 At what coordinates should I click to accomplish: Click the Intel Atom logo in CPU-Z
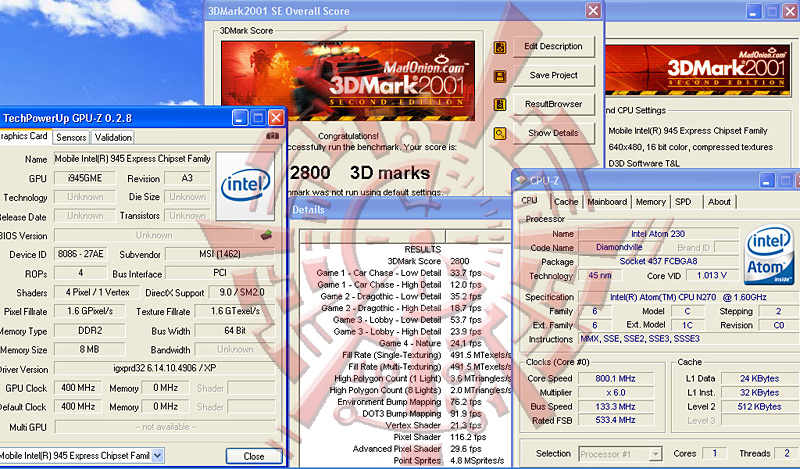769,255
